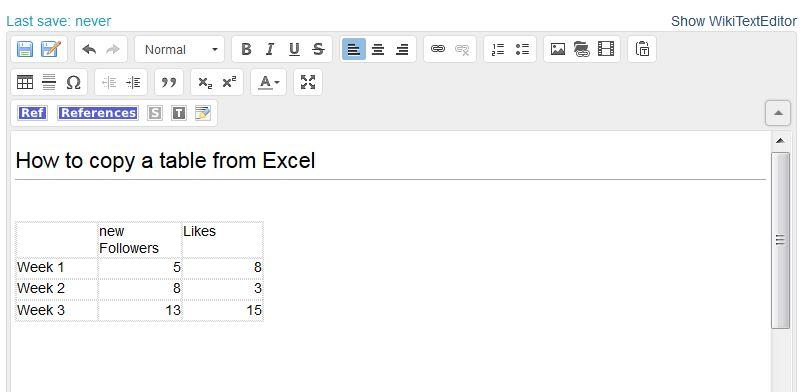Click the file link folder icon
Image resolution: width=803 pixels, height=392 pixels.
click(x=582, y=49)
